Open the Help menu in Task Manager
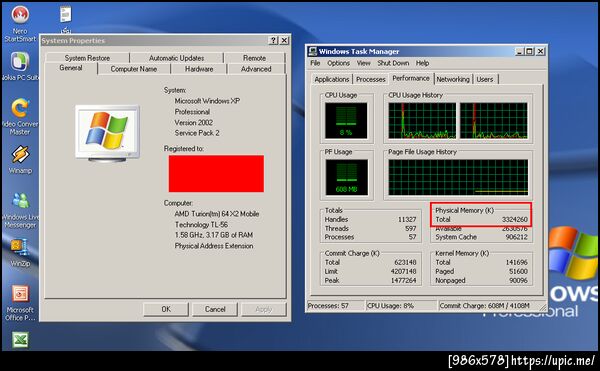 pyautogui.click(x=422, y=63)
